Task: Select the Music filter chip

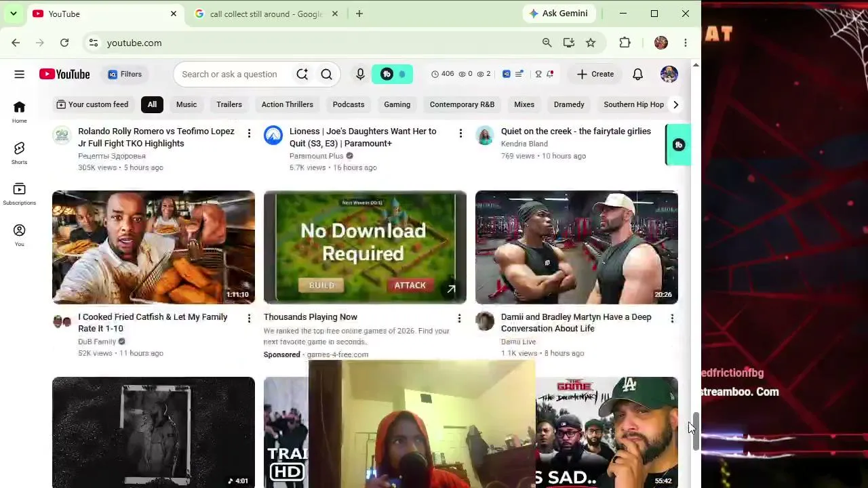Action: coord(186,104)
